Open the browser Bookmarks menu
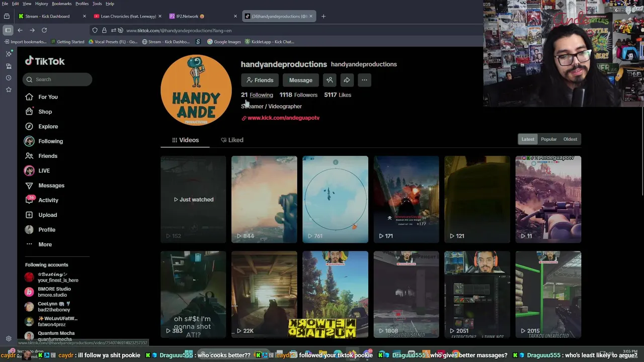 coord(61,4)
